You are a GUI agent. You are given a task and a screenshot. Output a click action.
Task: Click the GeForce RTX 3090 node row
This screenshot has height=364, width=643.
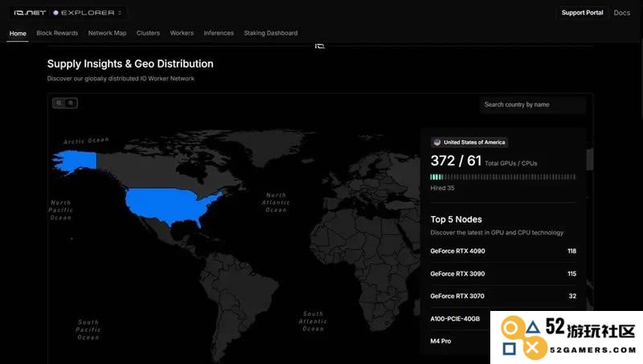pos(503,273)
